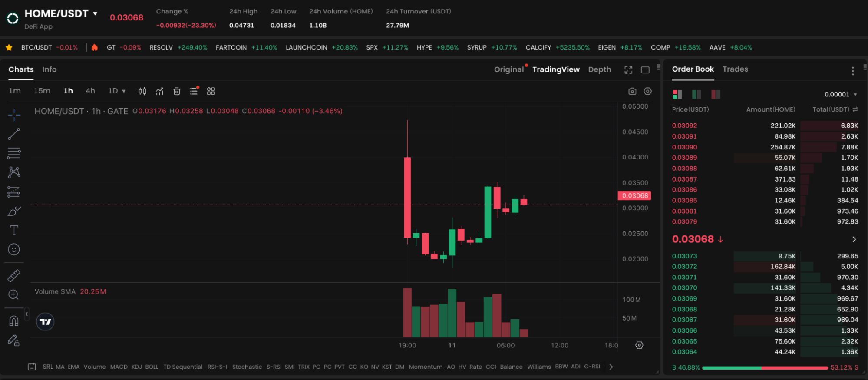The width and height of the screenshot is (868, 380).
Task: Open order book three-dot menu
Action: (853, 70)
